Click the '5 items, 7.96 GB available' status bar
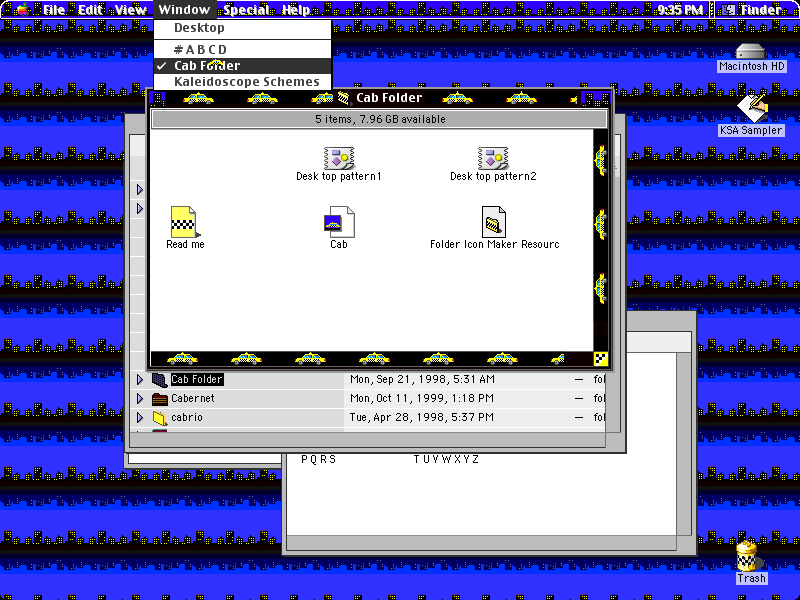 coord(380,119)
